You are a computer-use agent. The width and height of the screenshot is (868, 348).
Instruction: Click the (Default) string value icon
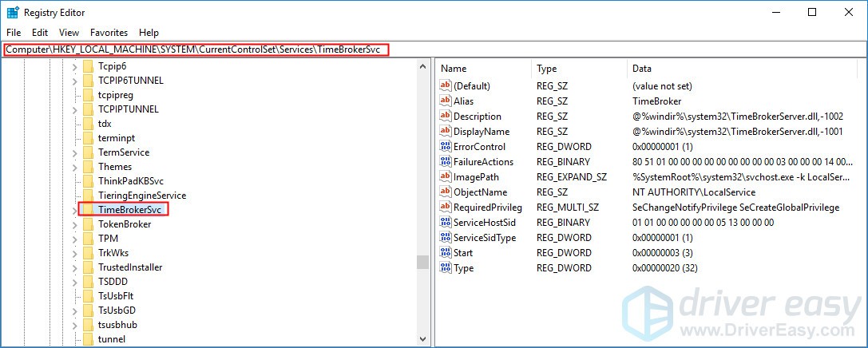pos(446,85)
